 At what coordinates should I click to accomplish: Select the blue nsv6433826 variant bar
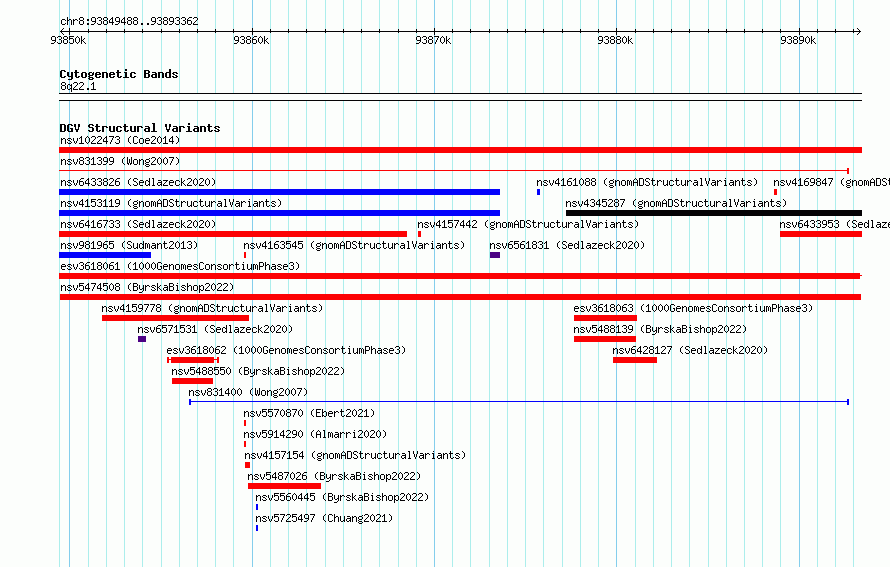pyautogui.click(x=279, y=192)
